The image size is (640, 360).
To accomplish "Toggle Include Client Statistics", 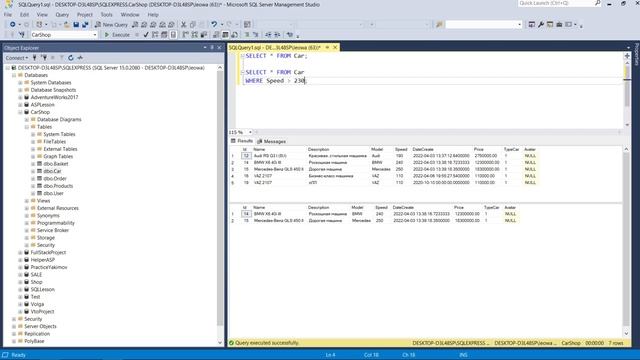I will (x=203, y=35).
